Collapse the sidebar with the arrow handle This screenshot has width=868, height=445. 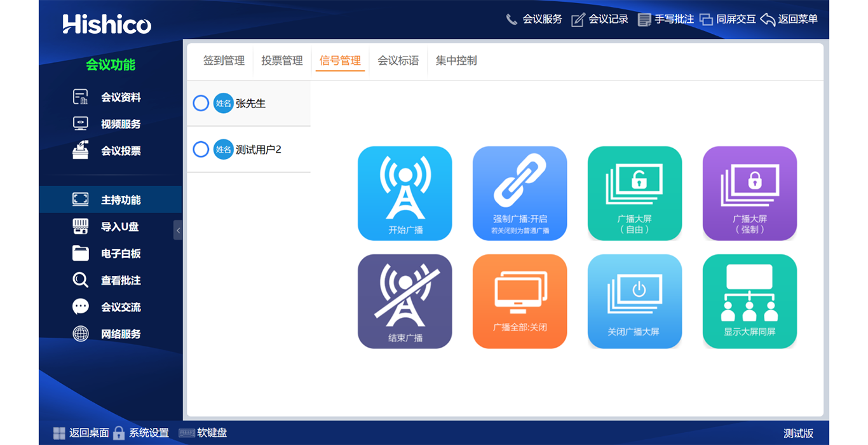[x=178, y=230]
